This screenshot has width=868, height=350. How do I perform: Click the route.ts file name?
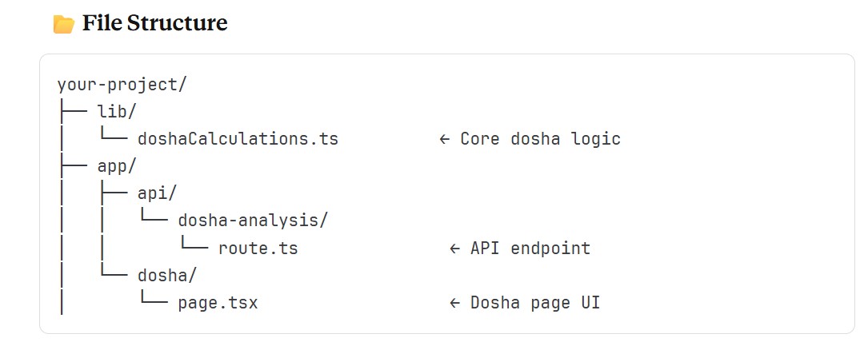258,249
